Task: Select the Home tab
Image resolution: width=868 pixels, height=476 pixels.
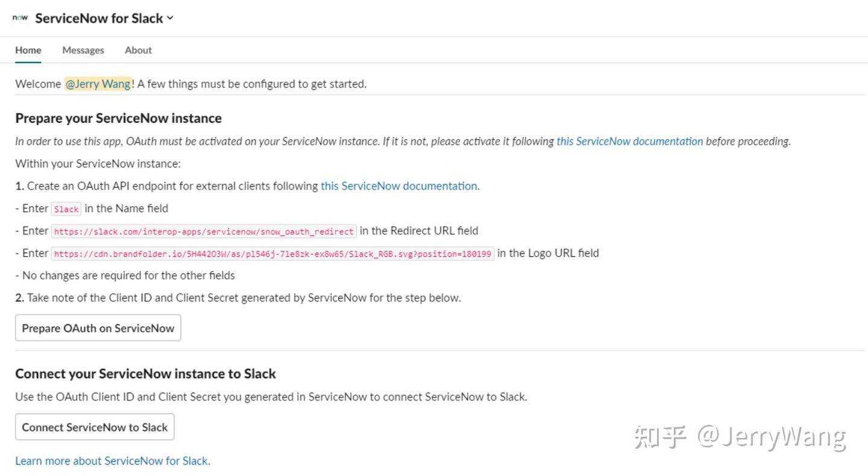Action: pos(28,50)
